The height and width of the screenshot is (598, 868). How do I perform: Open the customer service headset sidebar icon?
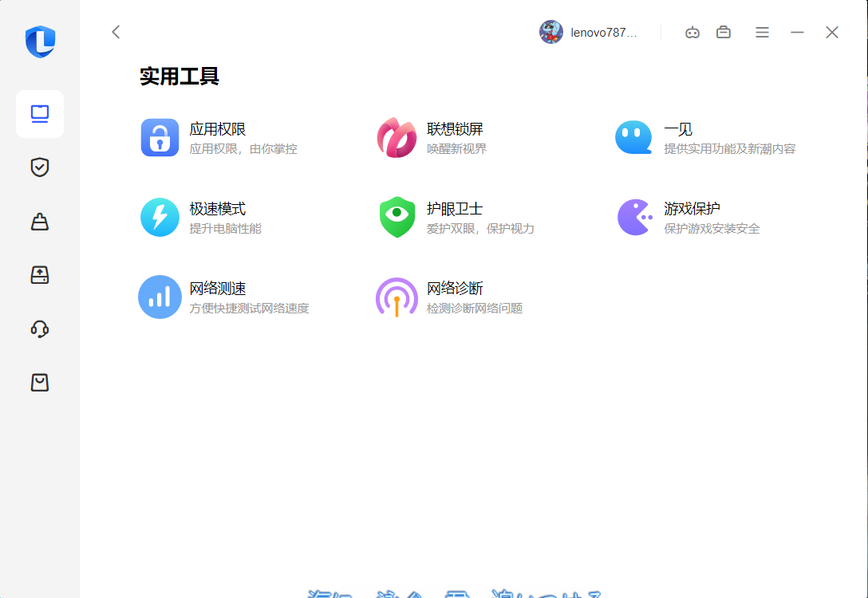[40, 329]
